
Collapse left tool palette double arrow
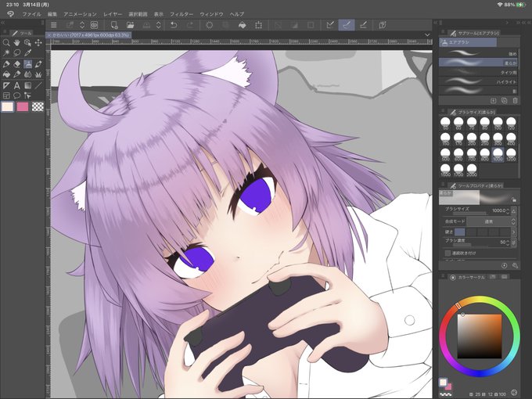click(2, 23)
